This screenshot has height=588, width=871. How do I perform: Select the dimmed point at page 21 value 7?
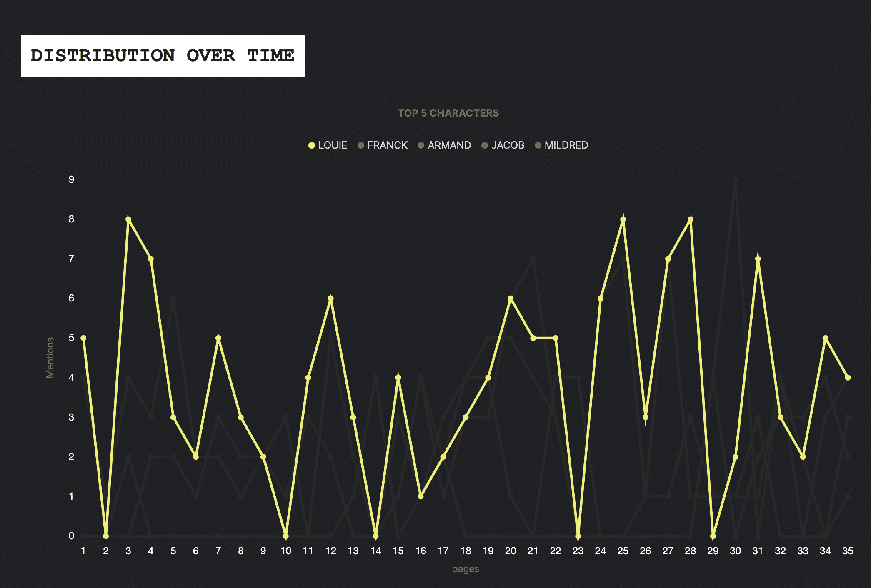click(x=533, y=259)
